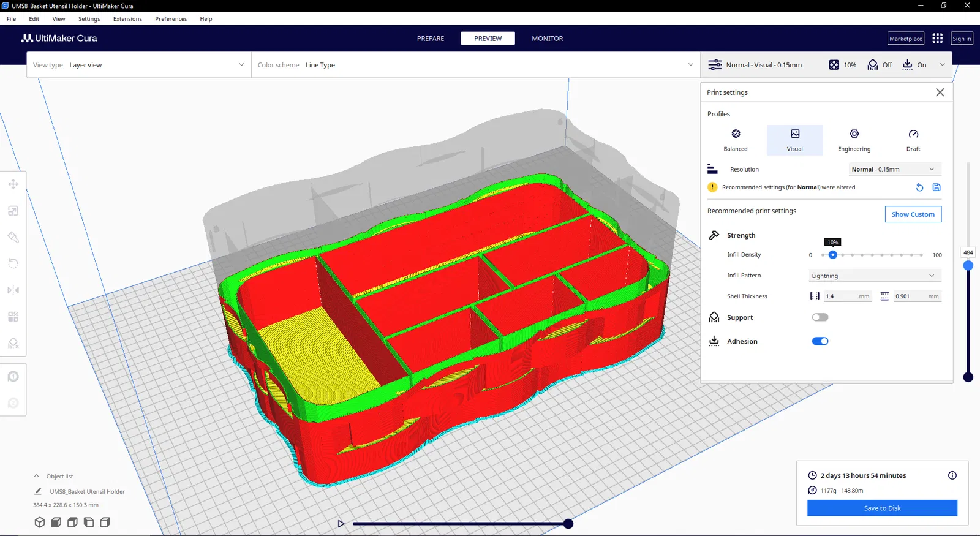Select the Scale tool in left toolbar

coord(13,211)
